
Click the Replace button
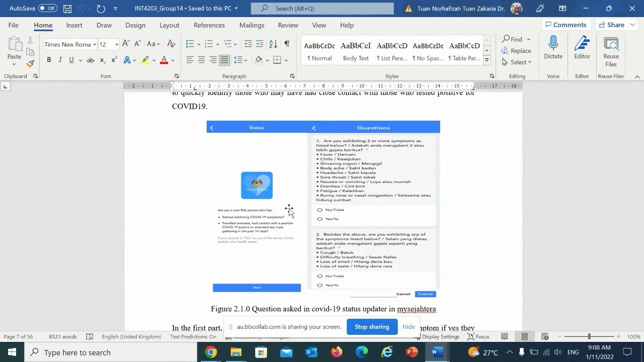tap(516, 51)
